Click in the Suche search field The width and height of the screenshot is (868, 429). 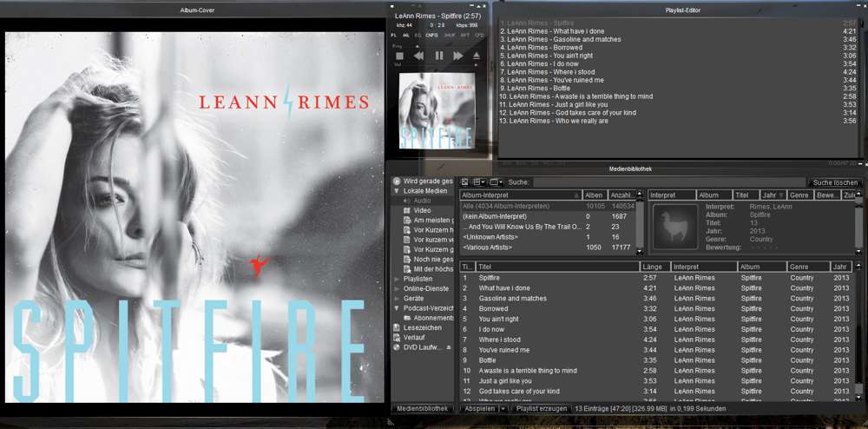[x=668, y=182]
